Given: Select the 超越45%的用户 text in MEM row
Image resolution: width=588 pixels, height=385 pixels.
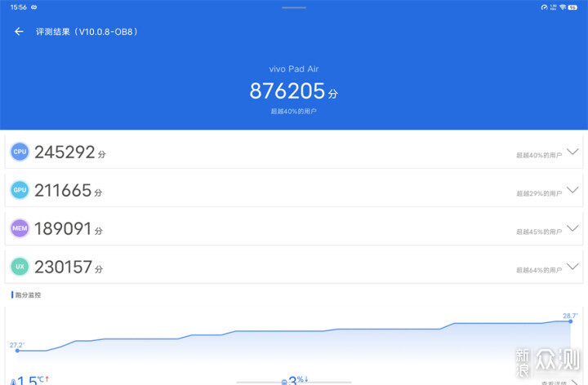Looking at the screenshot, I should 539,232.
